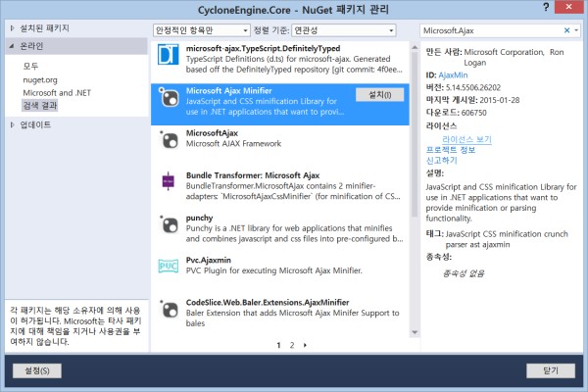Viewport: 588px width, 392px height.
Task: Select the Microsoft and .NET source
Action: coord(57,93)
